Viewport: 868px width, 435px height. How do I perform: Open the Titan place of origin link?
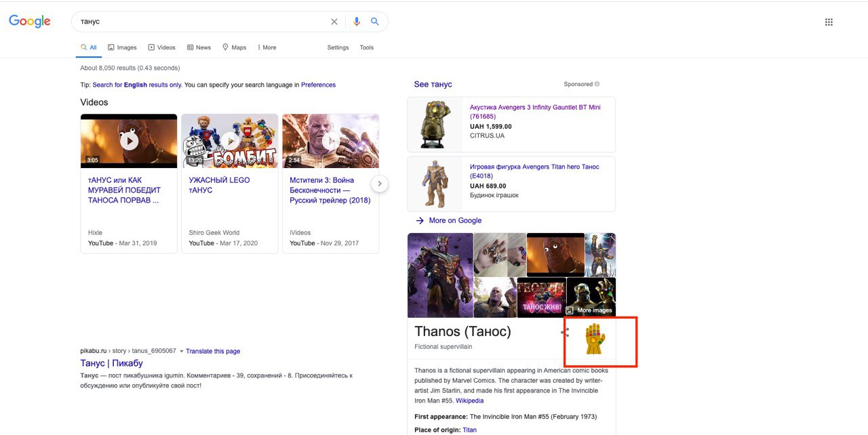[469, 430]
